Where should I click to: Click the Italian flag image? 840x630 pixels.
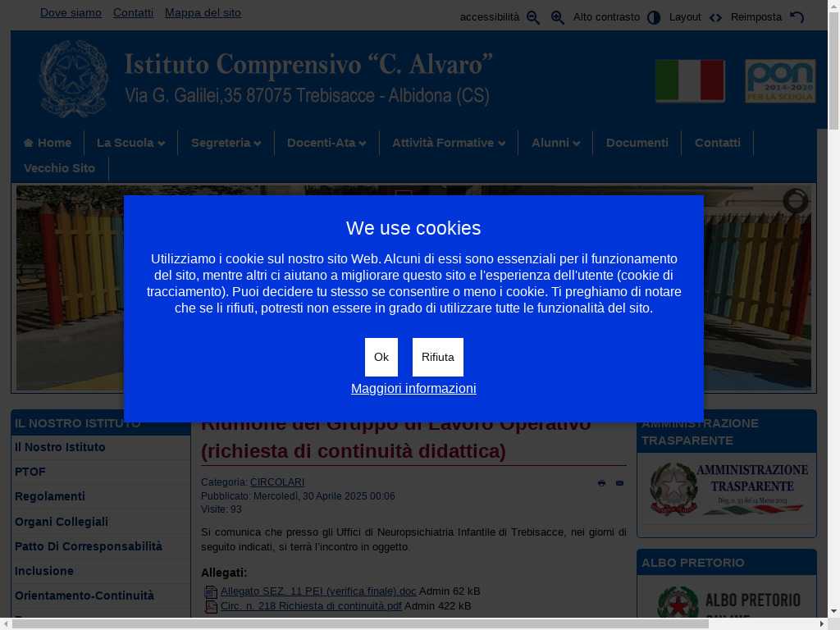click(x=690, y=81)
